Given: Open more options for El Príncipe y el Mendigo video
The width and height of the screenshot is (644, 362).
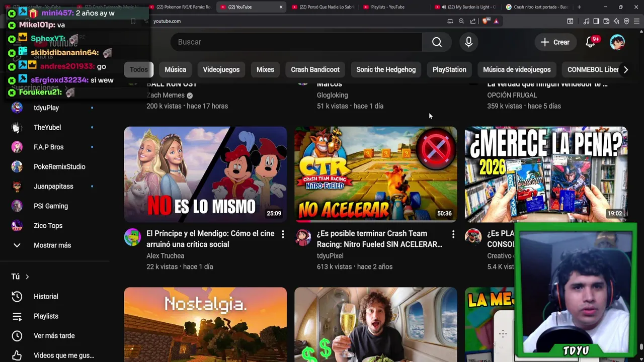Looking at the screenshot, I should coord(283,234).
